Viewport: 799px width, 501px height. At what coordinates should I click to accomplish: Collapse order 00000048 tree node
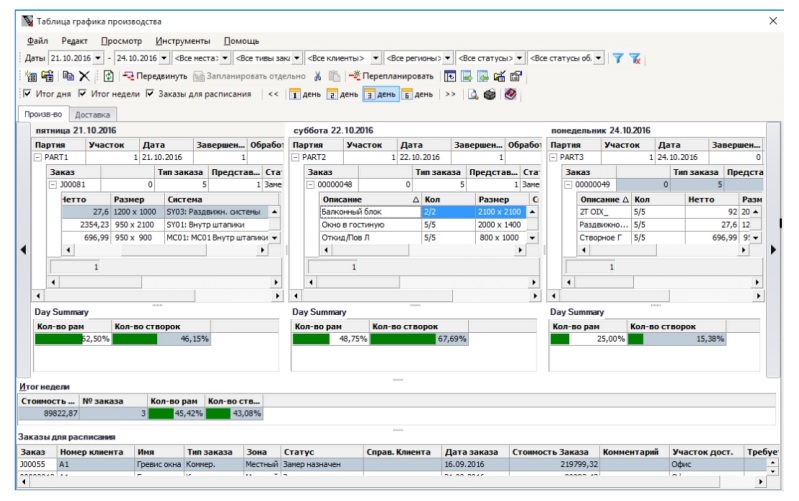click(x=310, y=185)
